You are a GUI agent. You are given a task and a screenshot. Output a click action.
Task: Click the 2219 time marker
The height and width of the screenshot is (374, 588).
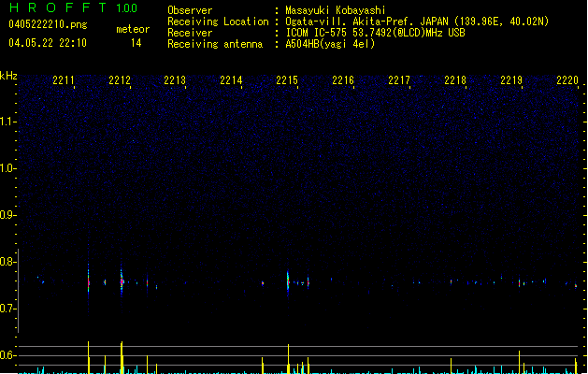tap(511, 80)
